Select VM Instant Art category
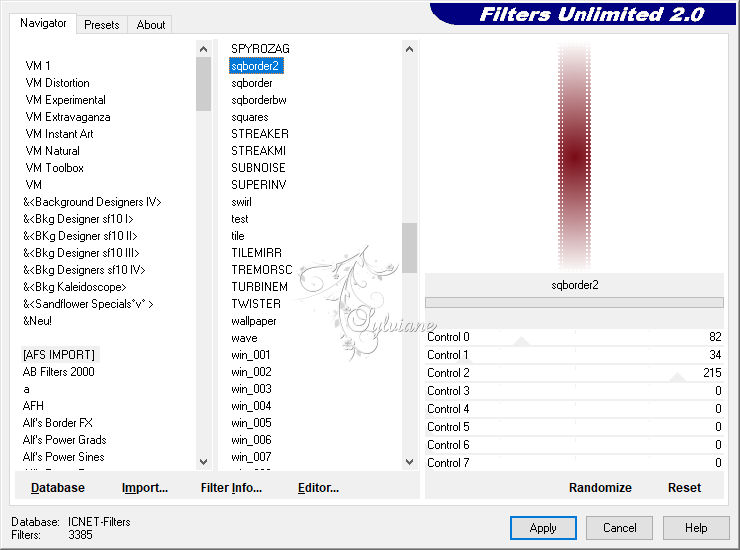 coord(59,134)
